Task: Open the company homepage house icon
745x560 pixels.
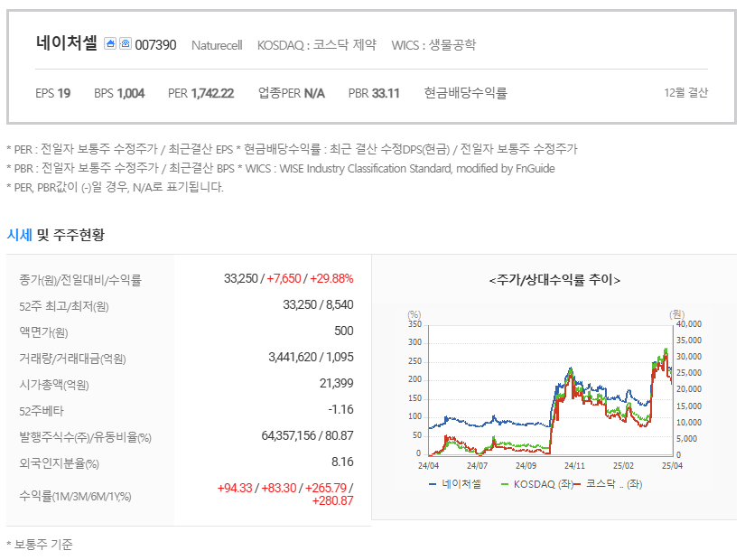Action: pos(110,43)
